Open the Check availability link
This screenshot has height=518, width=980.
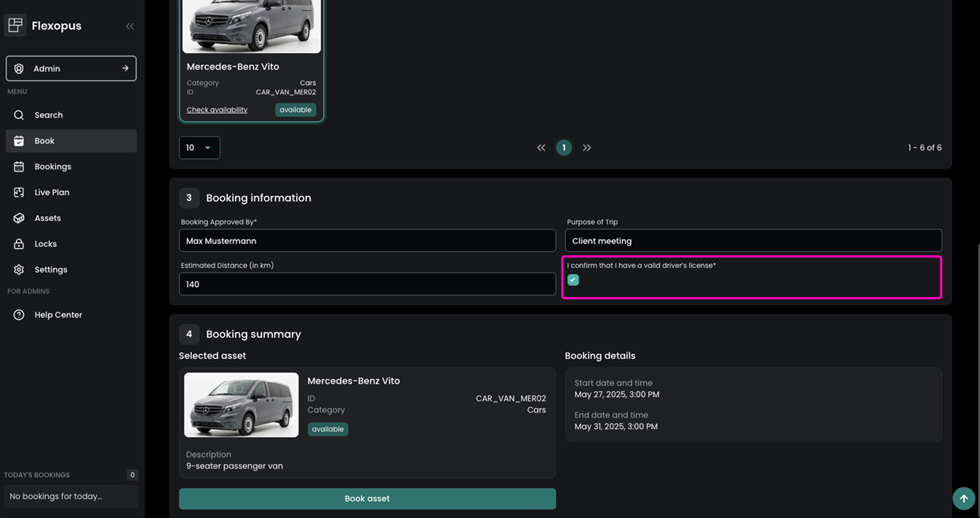point(217,110)
